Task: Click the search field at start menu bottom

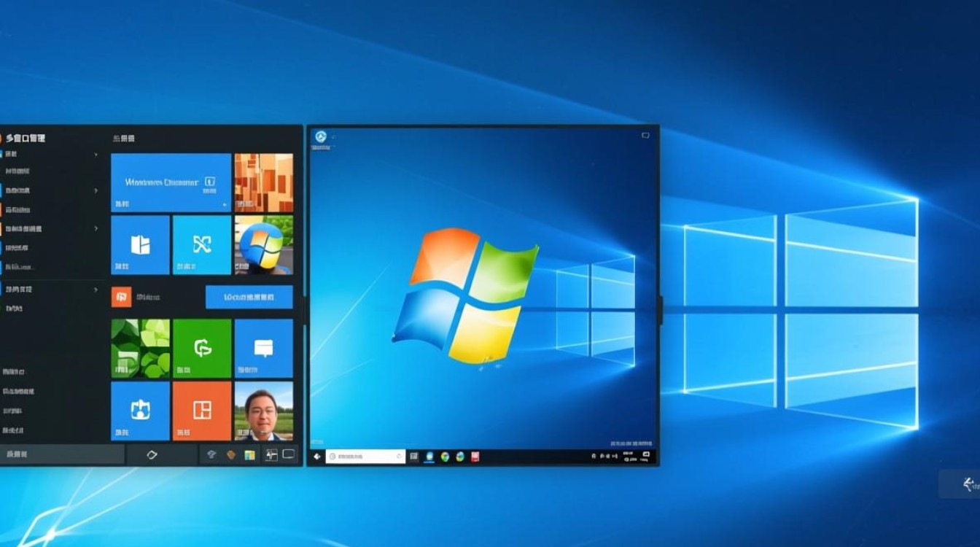Action: 62,454
